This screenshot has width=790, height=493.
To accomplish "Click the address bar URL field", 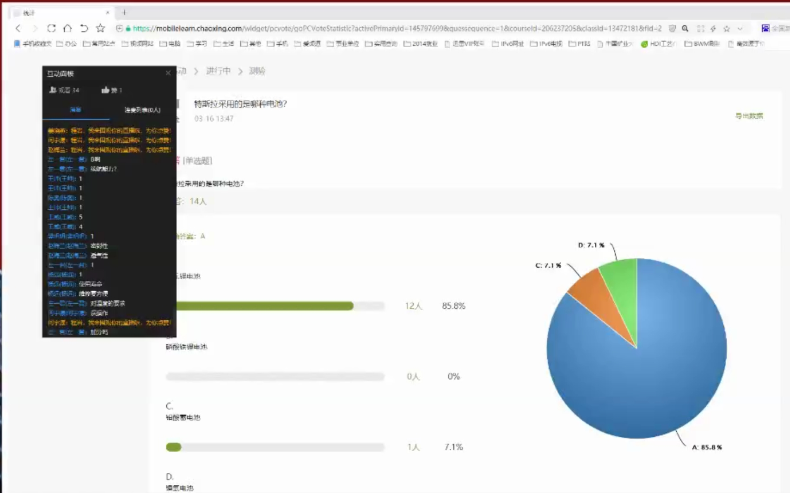I will (400, 28).
